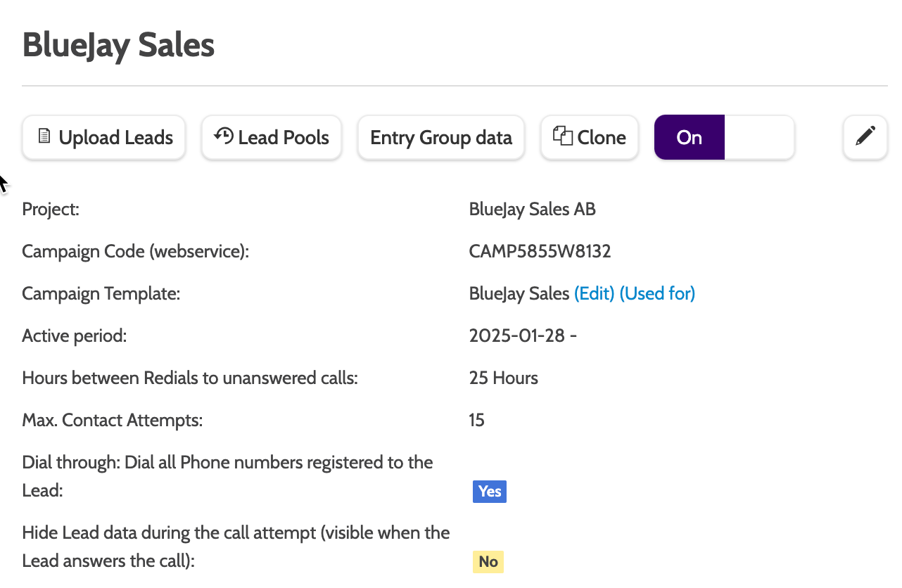
Task: Click the Hours between Redials label
Action: coord(190,378)
